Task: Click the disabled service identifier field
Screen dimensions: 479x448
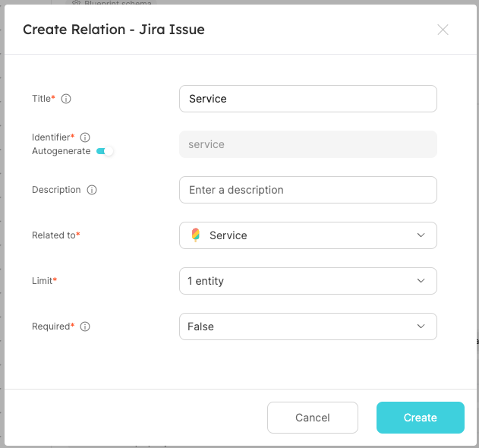Action: point(308,144)
